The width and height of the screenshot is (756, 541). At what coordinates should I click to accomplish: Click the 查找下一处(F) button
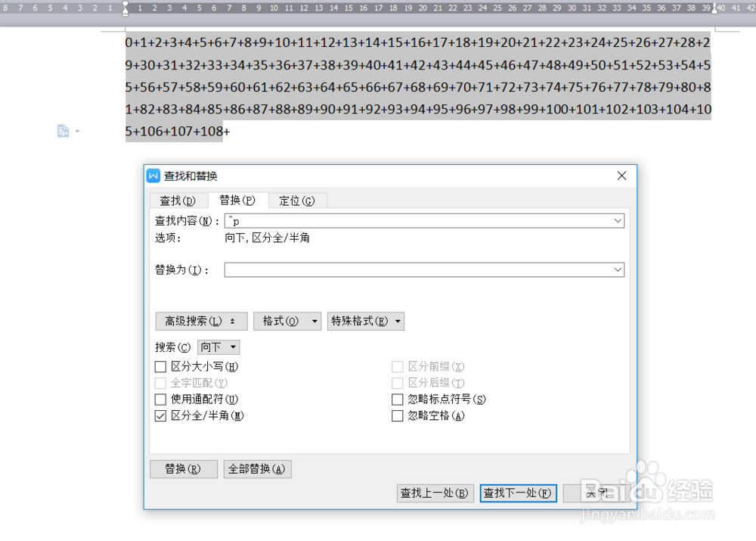pyautogui.click(x=519, y=493)
